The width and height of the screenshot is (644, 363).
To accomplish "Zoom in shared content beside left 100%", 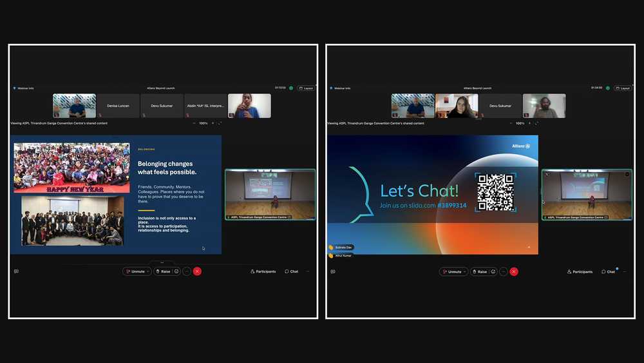I will coord(213,123).
